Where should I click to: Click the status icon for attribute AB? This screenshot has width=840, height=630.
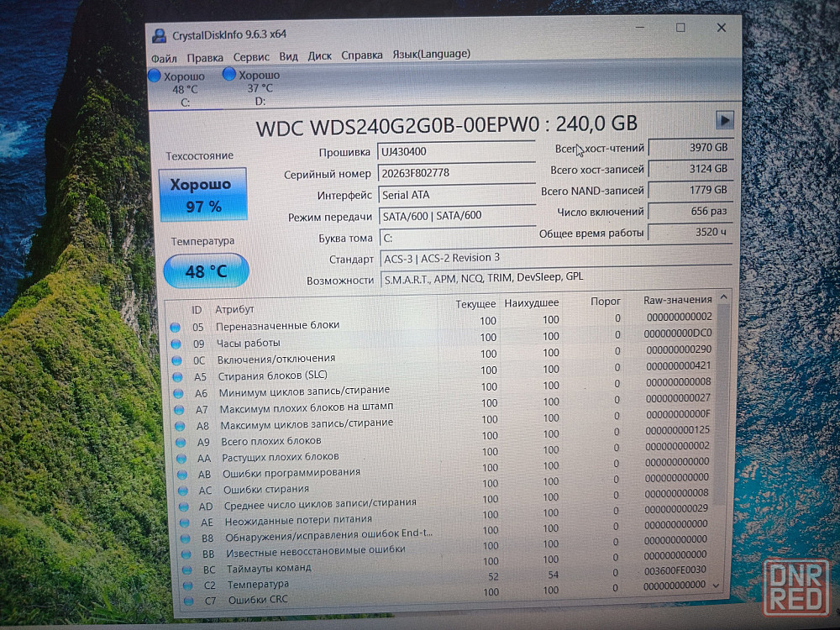[182, 475]
